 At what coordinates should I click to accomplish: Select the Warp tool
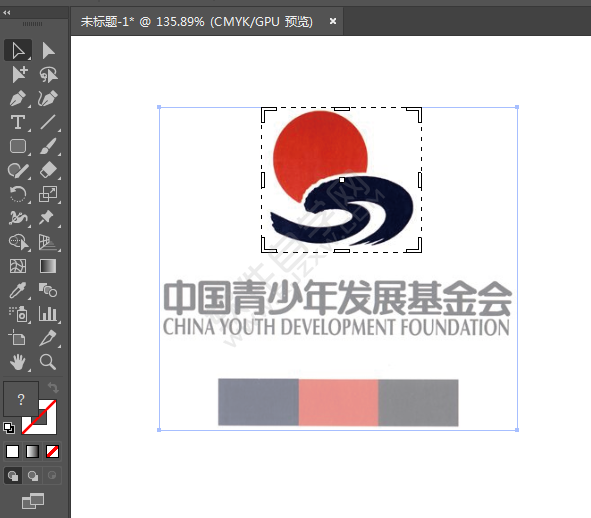pyautogui.click(x=18, y=218)
